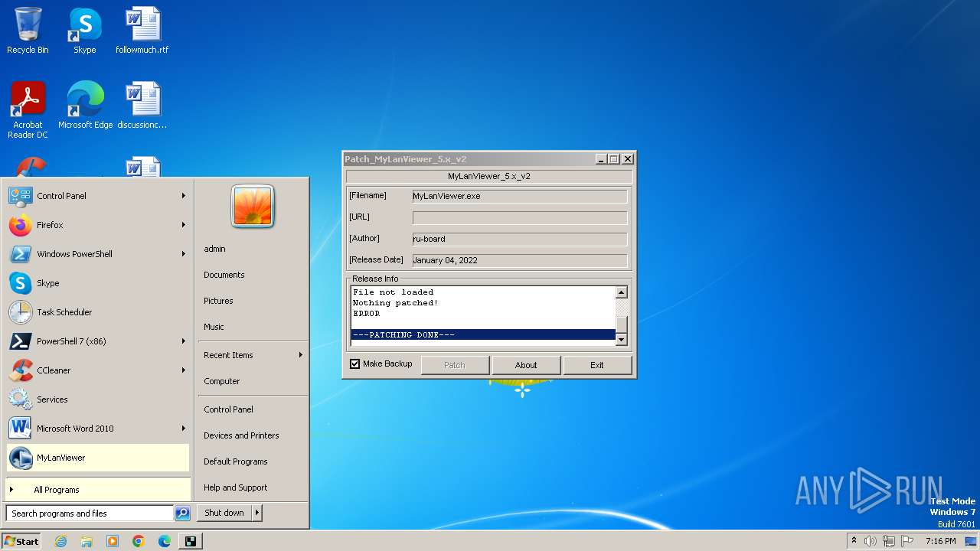Open Microsoft Edge from the taskbar
Screen dimensions: 980x551
(x=165, y=541)
